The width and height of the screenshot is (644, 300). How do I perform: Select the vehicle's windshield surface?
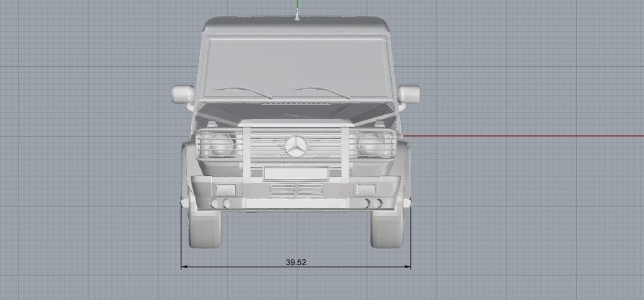click(x=297, y=68)
